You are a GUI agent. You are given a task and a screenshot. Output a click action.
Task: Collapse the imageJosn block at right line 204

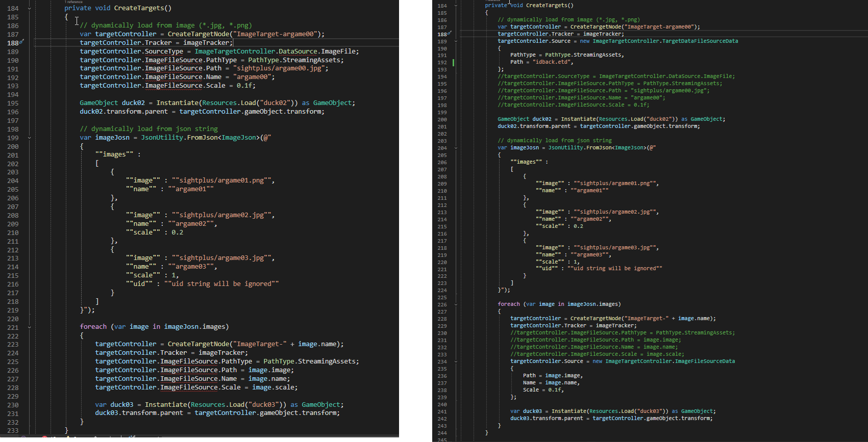[456, 148]
